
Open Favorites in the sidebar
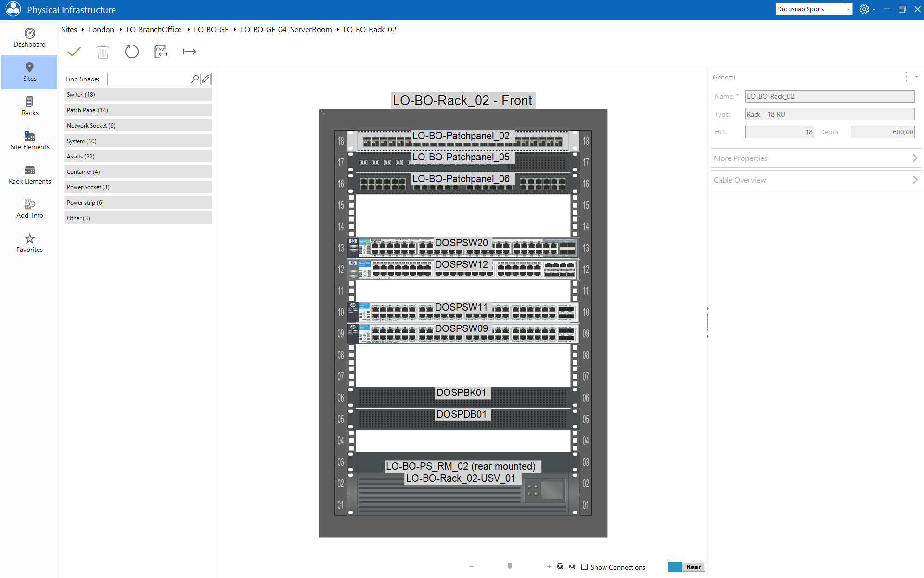pyautogui.click(x=29, y=243)
